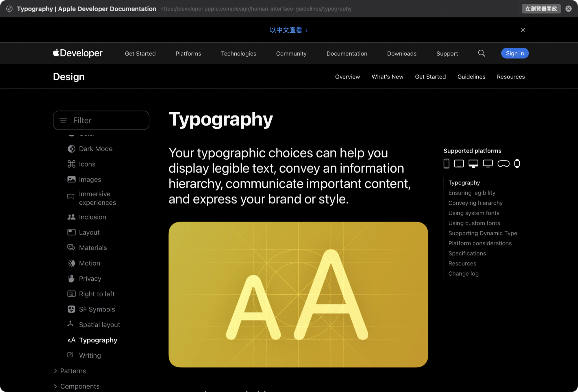Open search with the magnifying glass icon
The image size is (578, 392).
pos(481,53)
